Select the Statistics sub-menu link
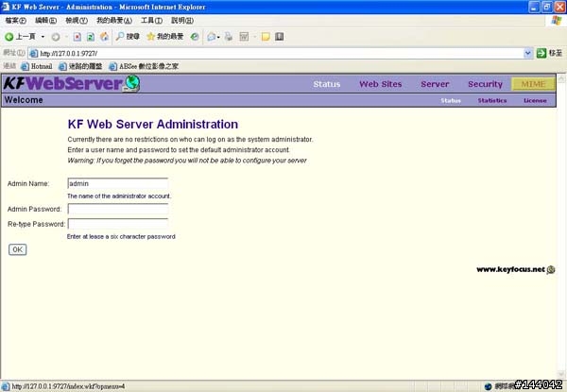567x392 pixels. pyautogui.click(x=492, y=101)
